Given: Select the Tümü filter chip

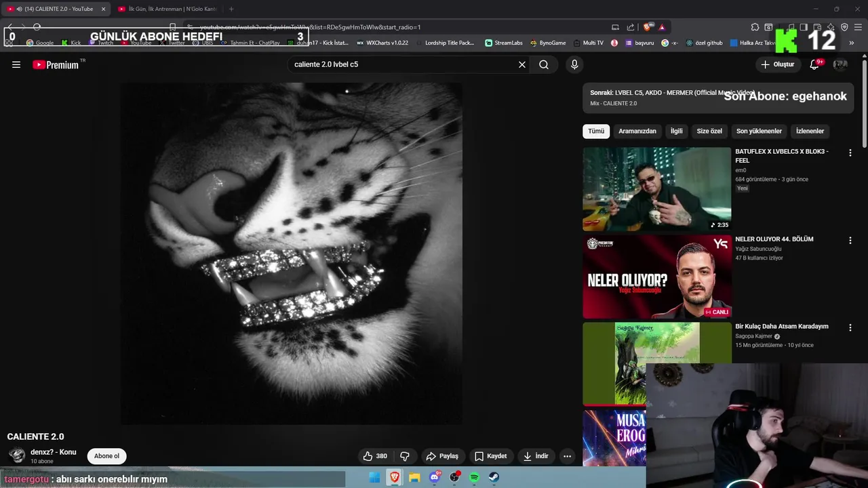Looking at the screenshot, I should tap(596, 131).
